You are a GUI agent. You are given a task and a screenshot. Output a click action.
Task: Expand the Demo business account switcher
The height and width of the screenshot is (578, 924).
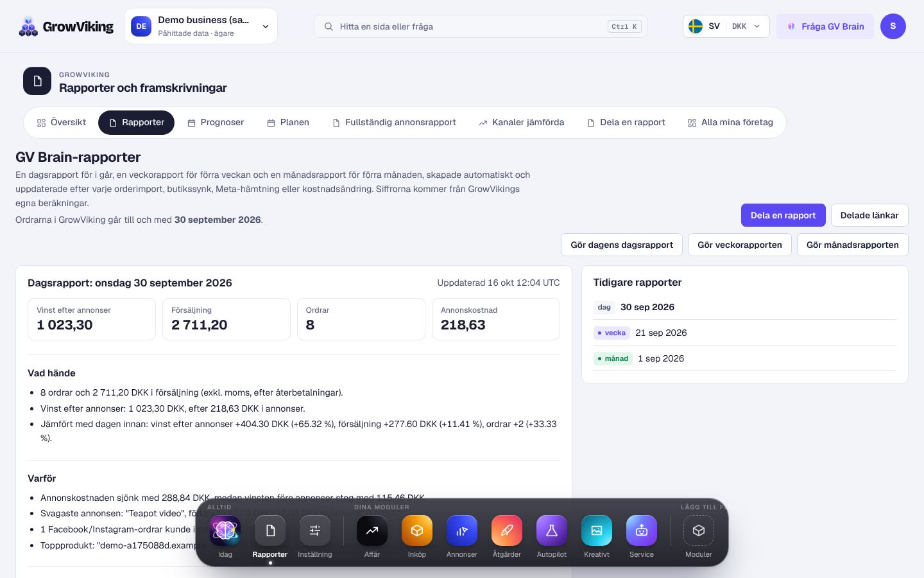(201, 26)
